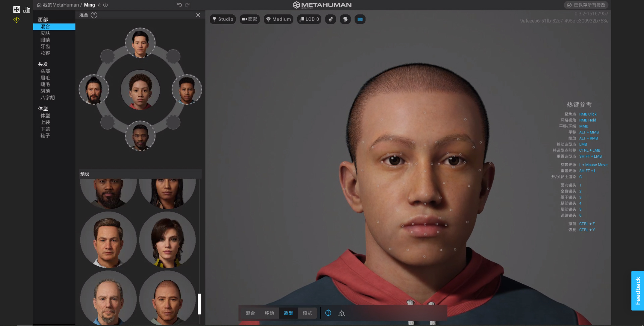Open the Medium quality dropdown
Image resolution: width=644 pixels, height=326 pixels.
(x=278, y=19)
